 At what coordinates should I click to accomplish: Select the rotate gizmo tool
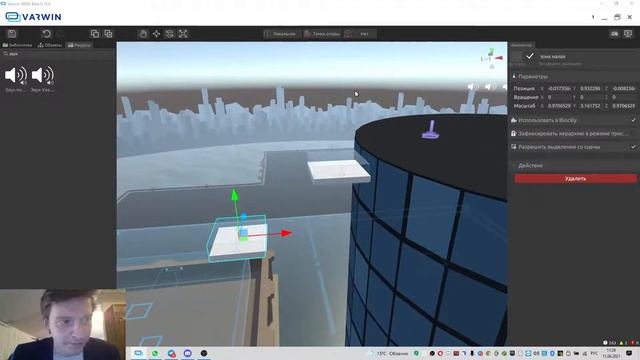pos(170,33)
